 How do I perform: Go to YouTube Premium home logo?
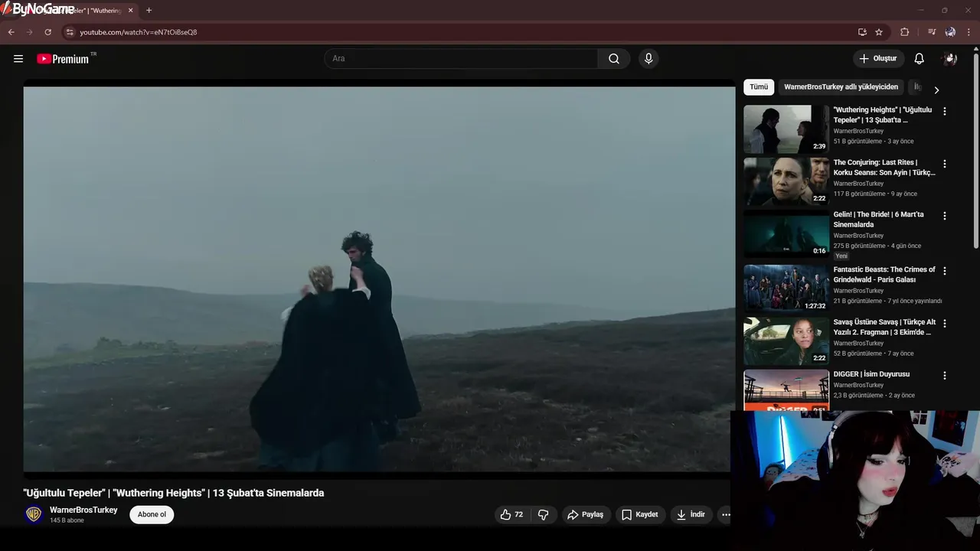click(x=63, y=59)
